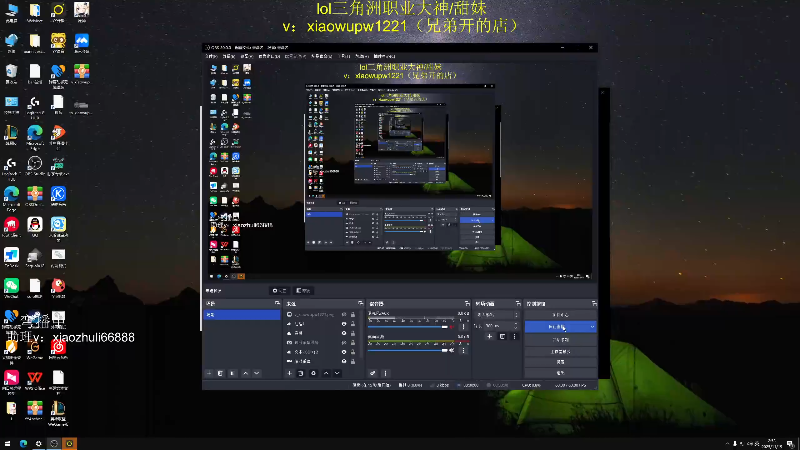Remove transition icon in Scene Transitions dock
800x450 pixels.
click(502, 337)
